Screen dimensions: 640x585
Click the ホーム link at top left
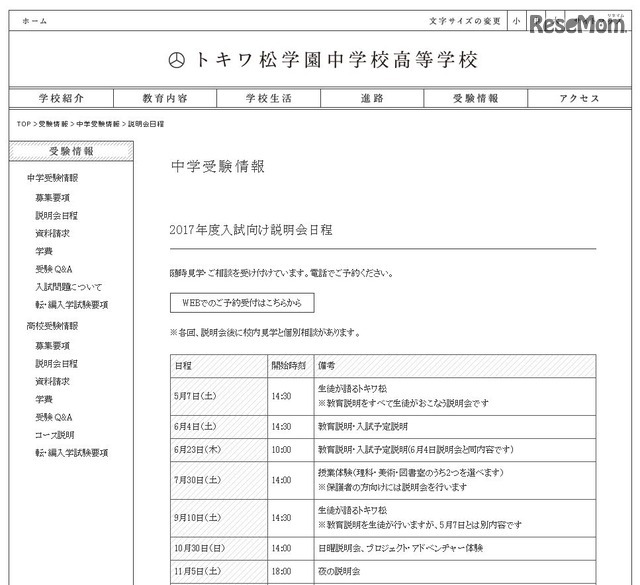pyautogui.click(x=35, y=21)
